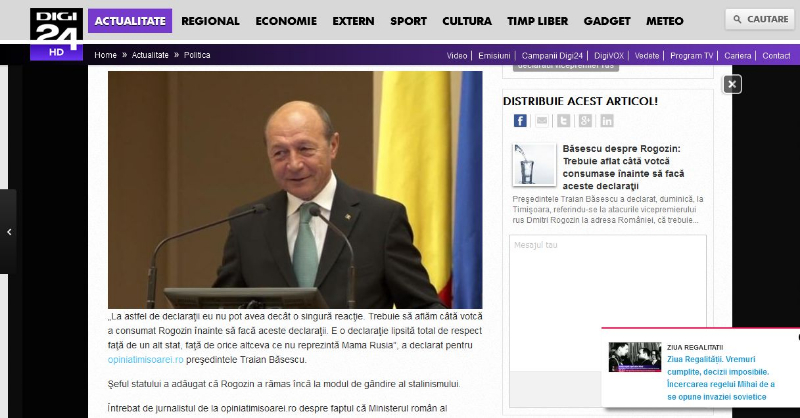Open the Meteo section
The width and height of the screenshot is (800, 418).
(664, 21)
